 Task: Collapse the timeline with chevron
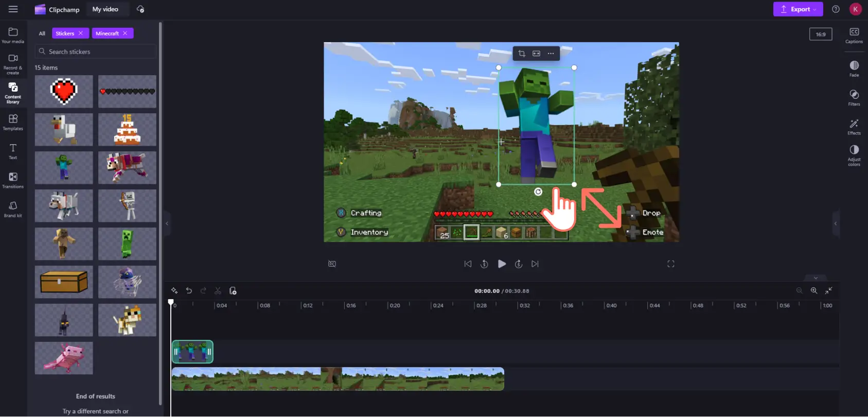[x=816, y=278]
